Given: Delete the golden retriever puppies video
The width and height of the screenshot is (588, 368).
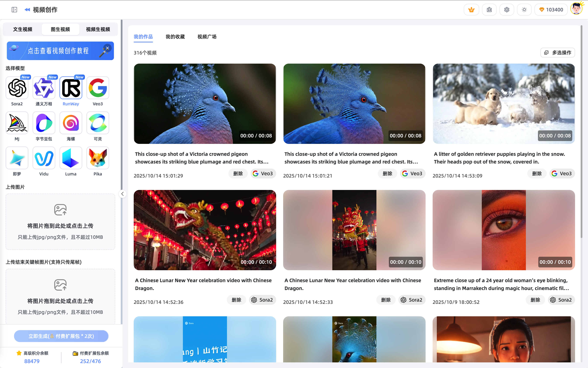Looking at the screenshot, I should (537, 173).
